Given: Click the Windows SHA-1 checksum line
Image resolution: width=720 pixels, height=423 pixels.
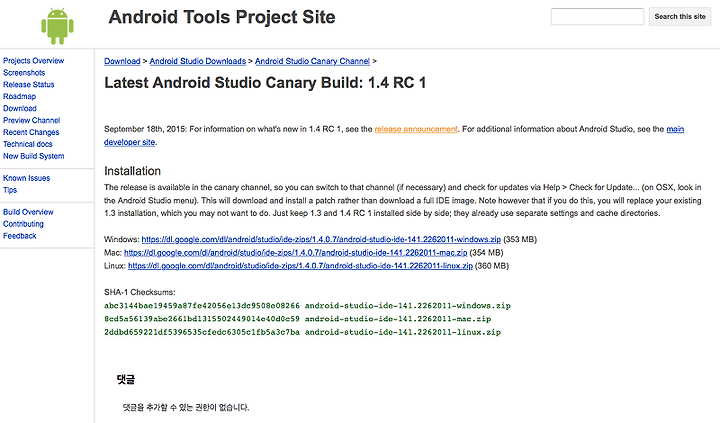Looking at the screenshot, I should point(307,306).
